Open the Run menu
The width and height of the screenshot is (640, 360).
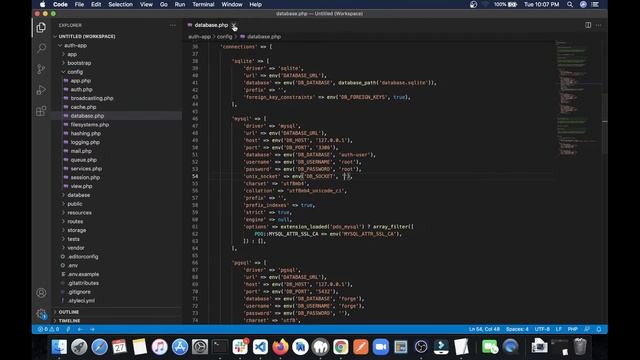tap(180, 4)
